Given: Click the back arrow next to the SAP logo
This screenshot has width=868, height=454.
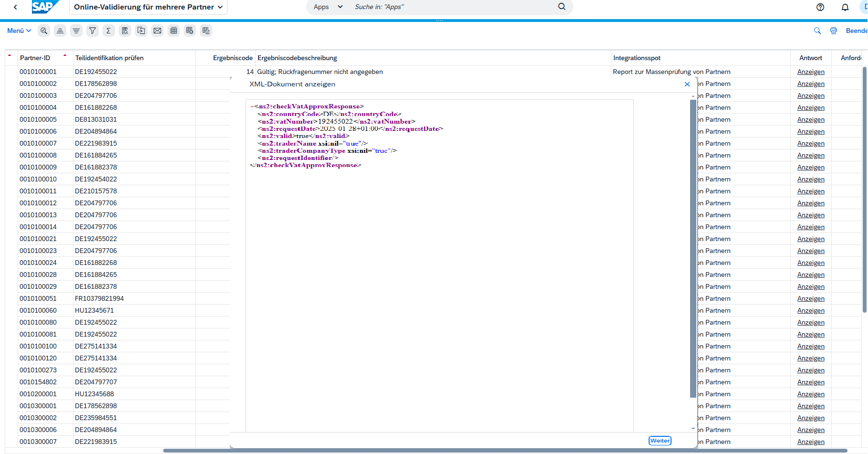Looking at the screenshot, I should coord(16,7).
